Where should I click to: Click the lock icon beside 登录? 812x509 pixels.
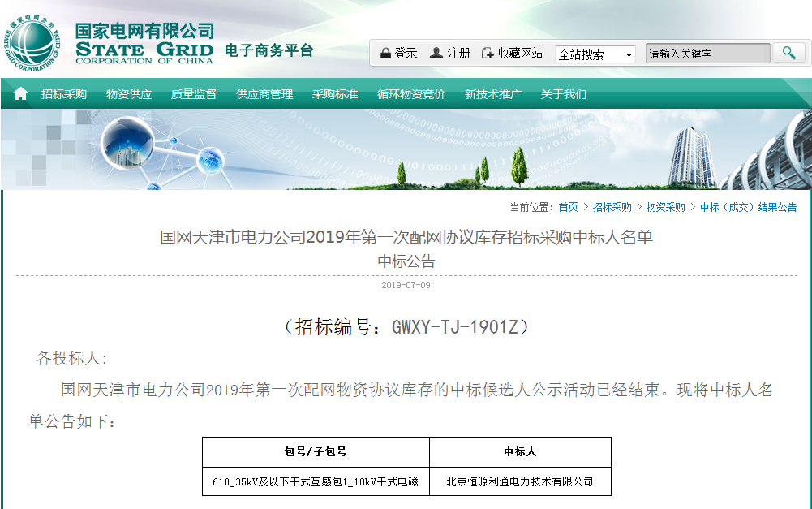[385, 53]
